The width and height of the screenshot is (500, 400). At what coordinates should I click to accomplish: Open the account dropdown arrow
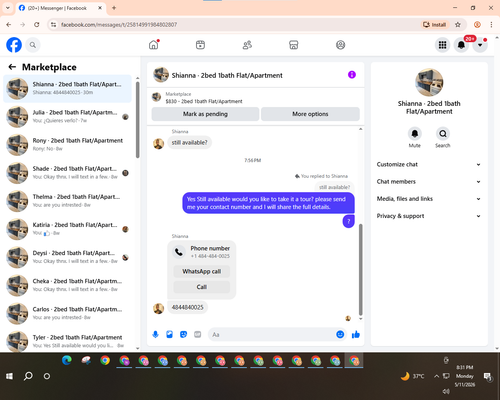(480, 45)
